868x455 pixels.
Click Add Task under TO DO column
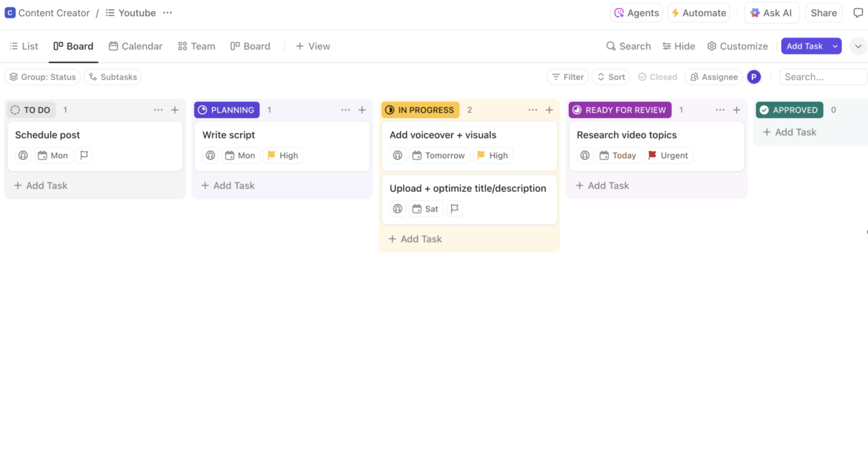pyautogui.click(x=41, y=185)
